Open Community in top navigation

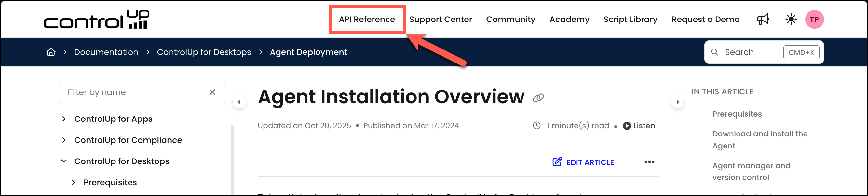point(510,20)
